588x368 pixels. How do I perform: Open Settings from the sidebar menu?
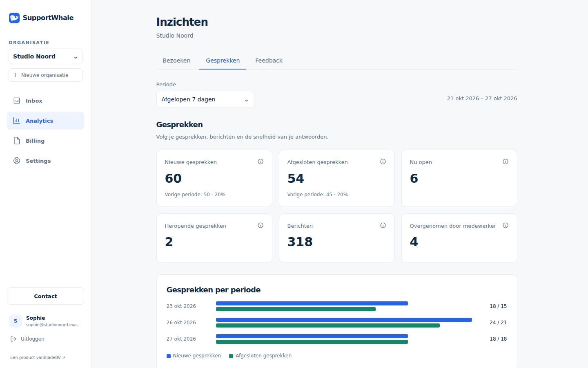coord(45,161)
